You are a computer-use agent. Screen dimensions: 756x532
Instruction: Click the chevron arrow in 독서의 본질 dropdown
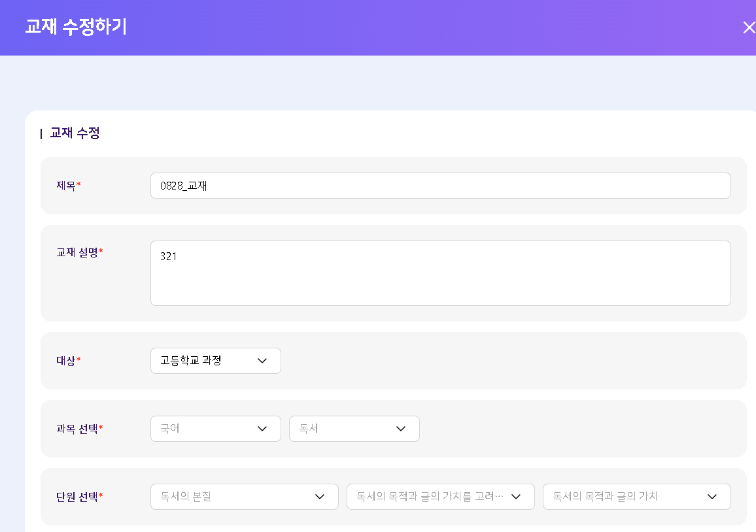pos(320,497)
